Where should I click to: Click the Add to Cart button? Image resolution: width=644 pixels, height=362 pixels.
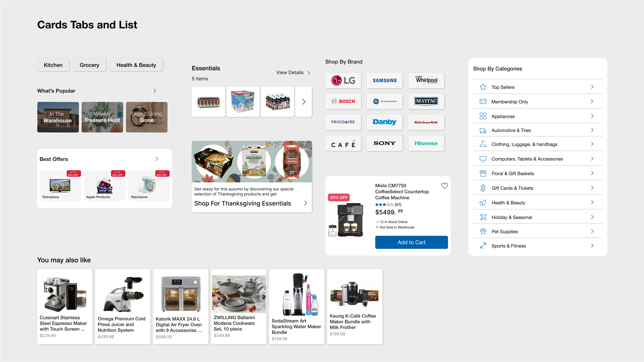tap(411, 242)
